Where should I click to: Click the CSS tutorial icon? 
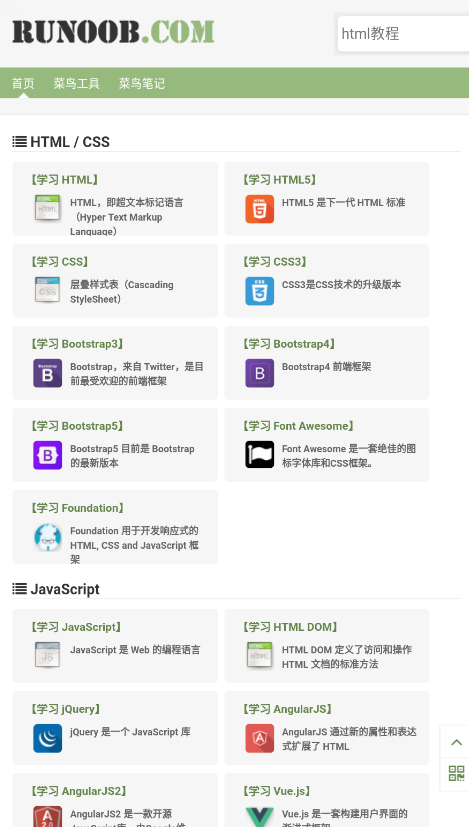(47, 290)
